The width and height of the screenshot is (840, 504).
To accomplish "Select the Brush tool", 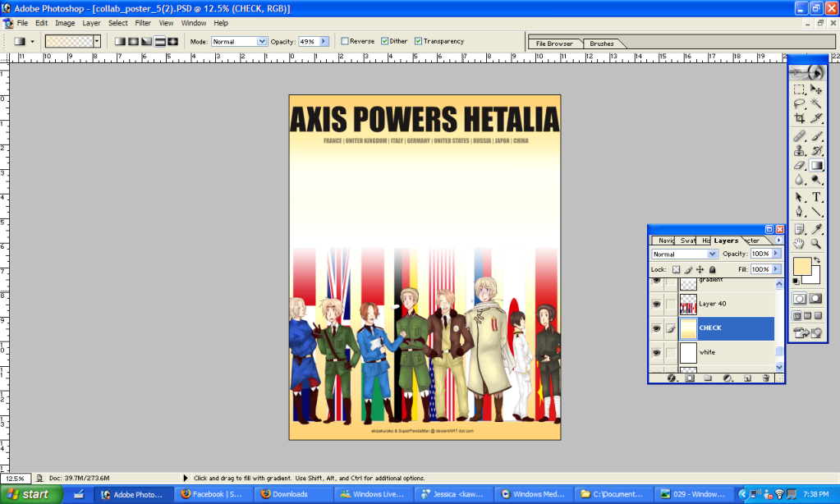I will pos(816,136).
